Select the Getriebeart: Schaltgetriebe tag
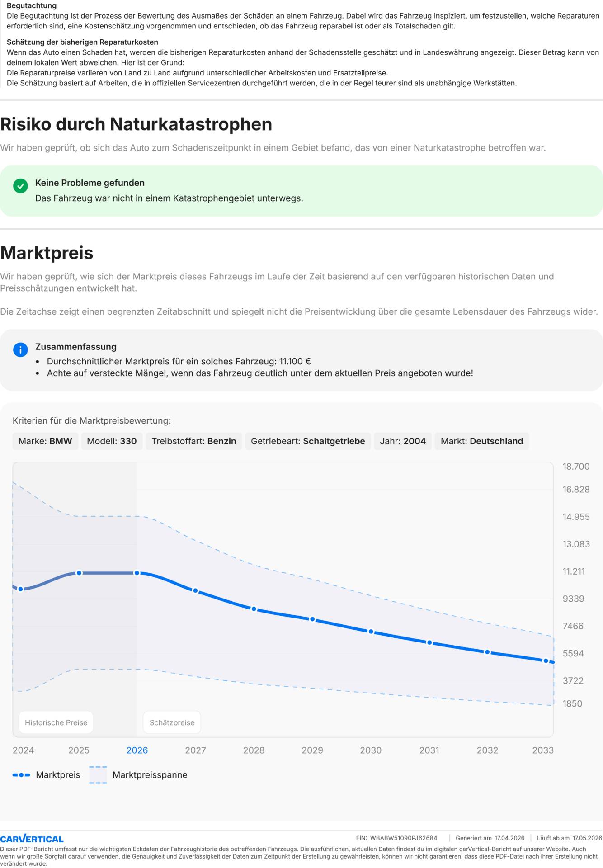This screenshot has height=868, width=603. pos(308,441)
